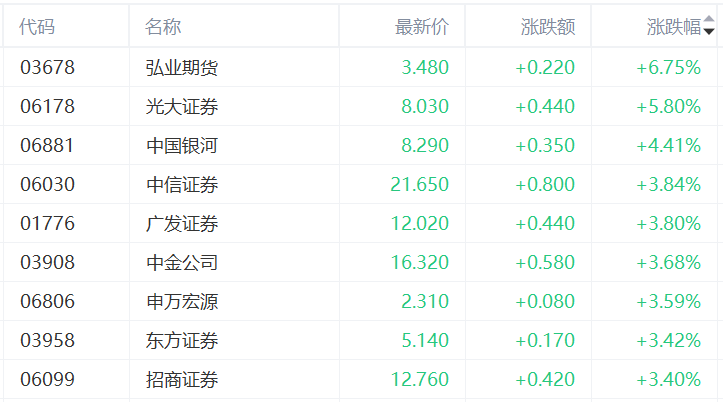Click change amount +0.170
Viewport: 723px width, 402px height.
click(x=545, y=341)
